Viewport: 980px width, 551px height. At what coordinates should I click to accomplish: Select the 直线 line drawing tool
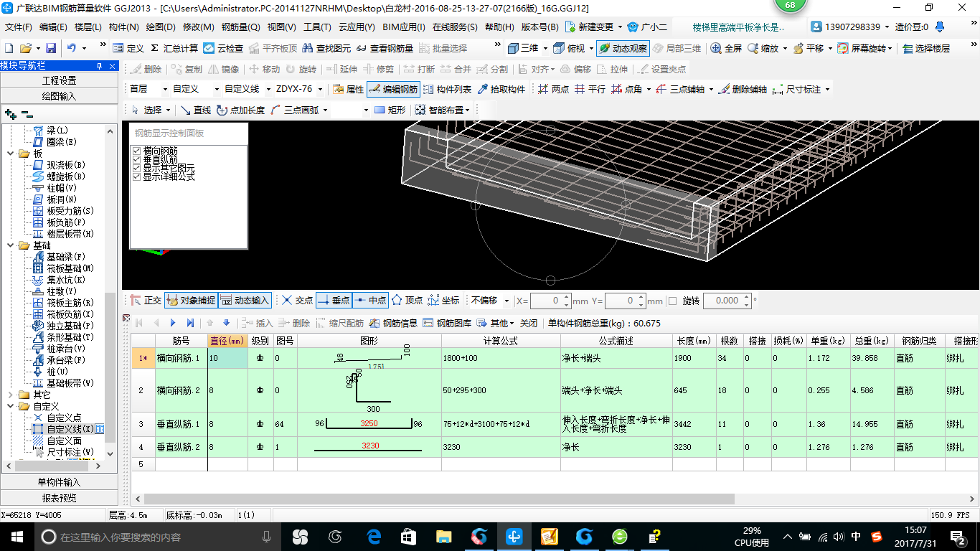point(196,110)
